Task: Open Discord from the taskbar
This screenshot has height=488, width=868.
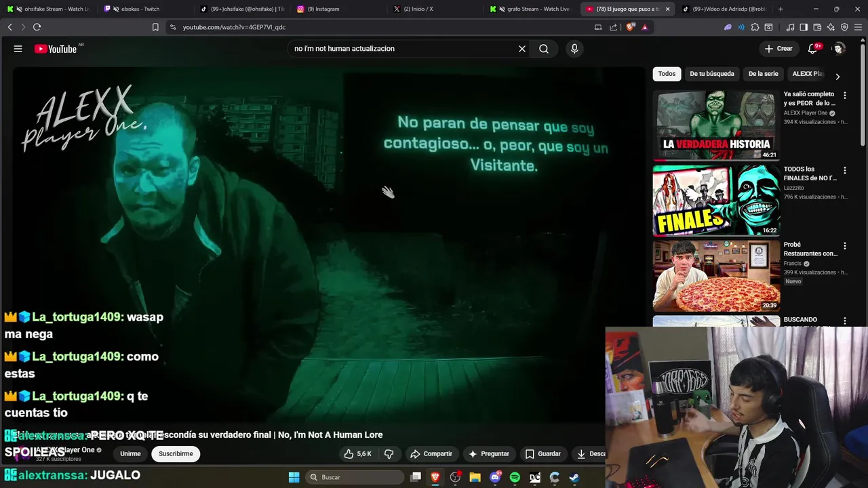Action: (495, 477)
